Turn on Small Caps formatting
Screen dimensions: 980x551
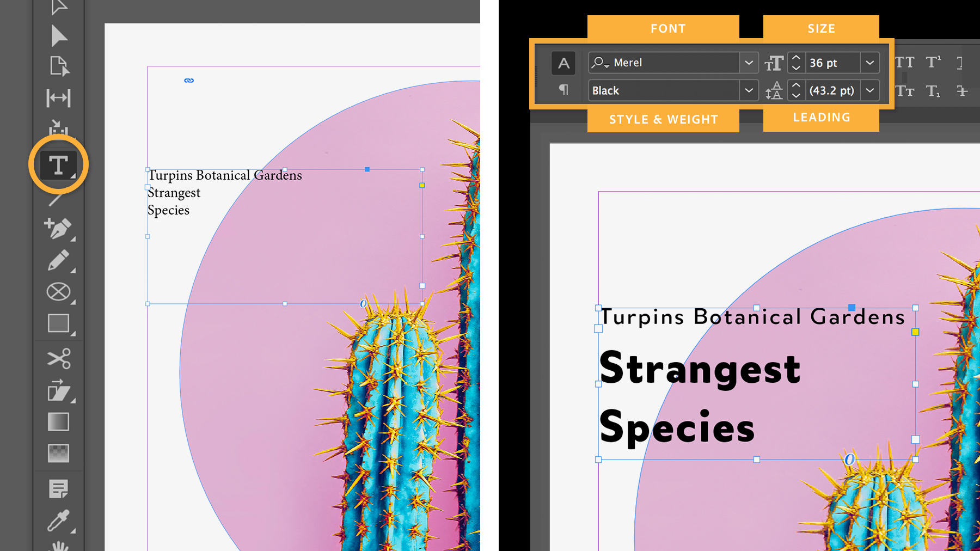pos(905,91)
